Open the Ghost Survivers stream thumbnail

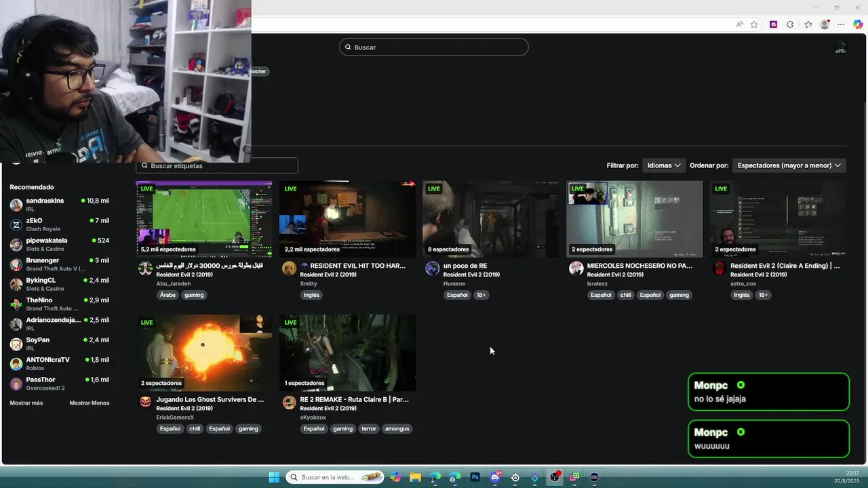(204, 352)
